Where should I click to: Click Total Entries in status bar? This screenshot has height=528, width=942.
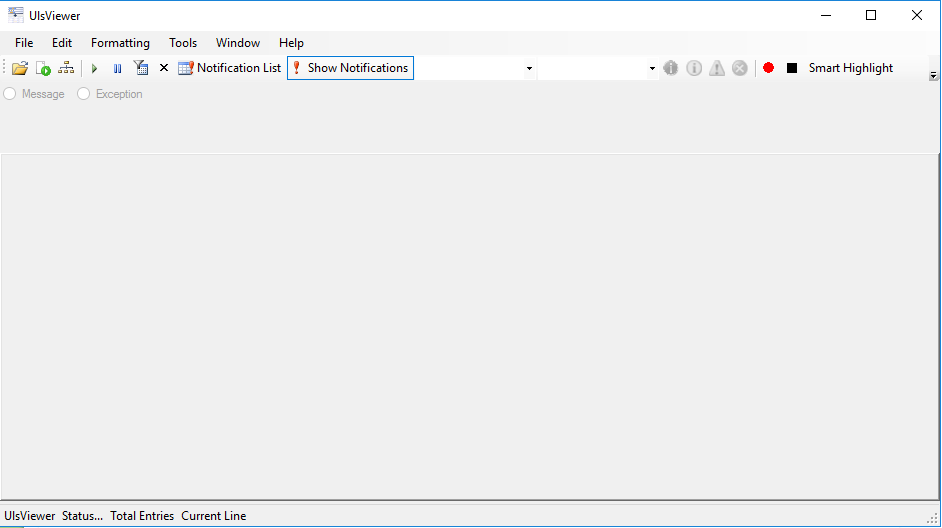(x=142, y=515)
